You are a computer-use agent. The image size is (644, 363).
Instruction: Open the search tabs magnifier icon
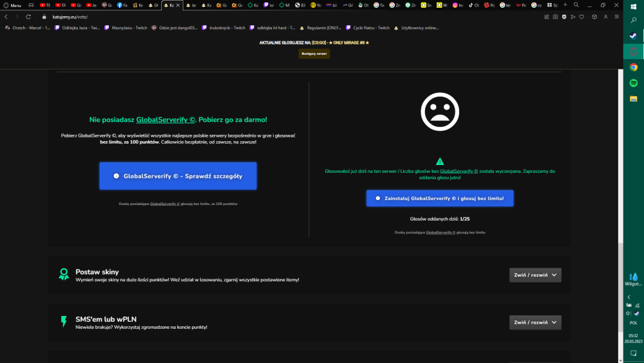pos(576,5)
